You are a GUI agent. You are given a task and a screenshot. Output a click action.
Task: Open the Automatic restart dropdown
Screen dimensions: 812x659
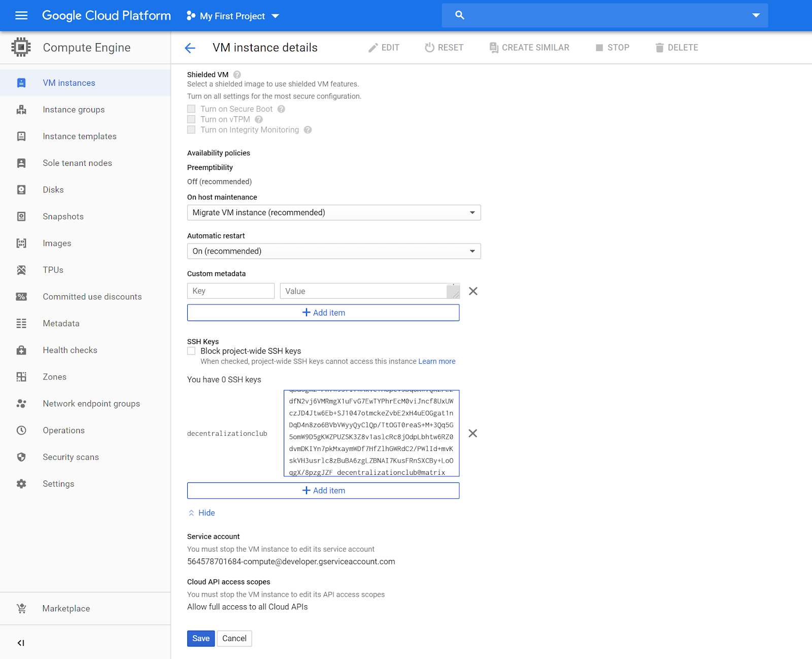coord(334,251)
